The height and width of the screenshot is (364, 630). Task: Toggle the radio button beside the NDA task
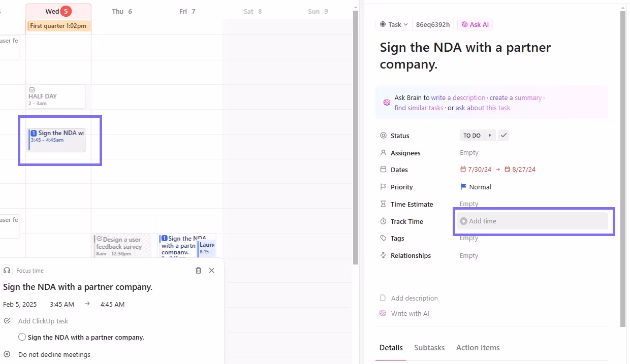[22, 337]
